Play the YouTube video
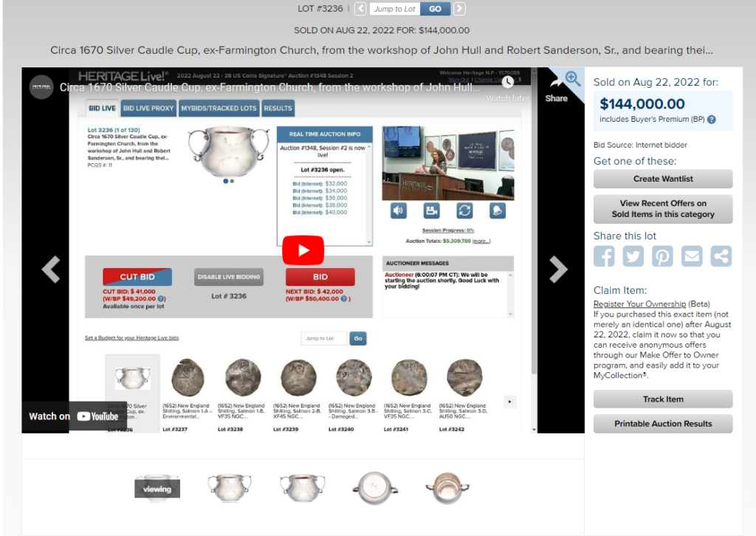This screenshot has width=756, height=536. (x=303, y=250)
